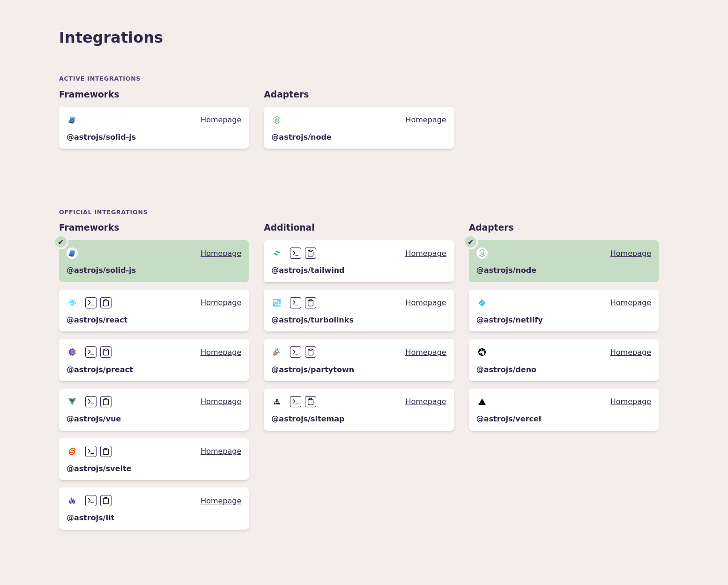728x585 pixels.
Task: Open the @astrojs/lit Homepage link
Action: click(x=221, y=501)
